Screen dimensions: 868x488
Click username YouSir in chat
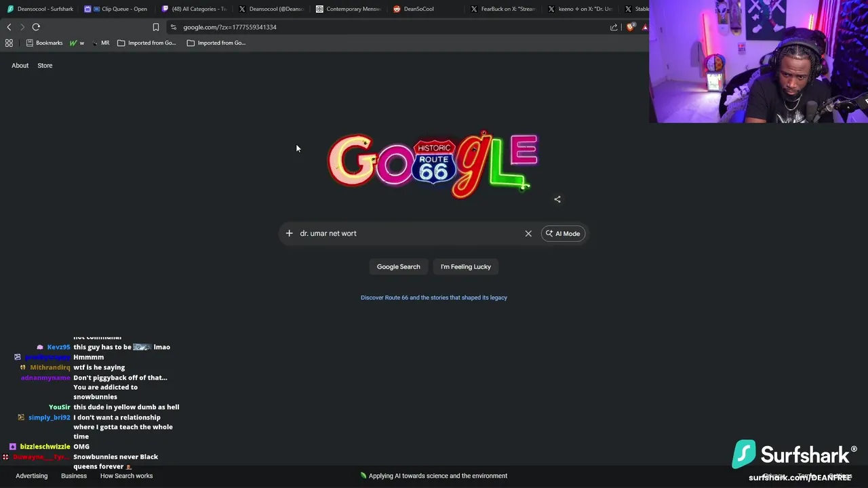60,407
